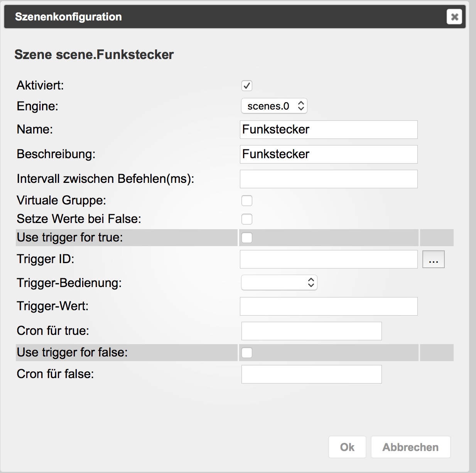The image size is (476, 473).
Task: Click the Abbrechen button
Action: pyautogui.click(x=410, y=447)
